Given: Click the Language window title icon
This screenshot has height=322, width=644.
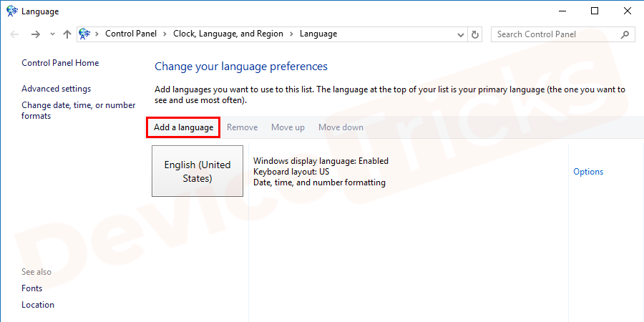Looking at the screenshot, I should point(12,11).
